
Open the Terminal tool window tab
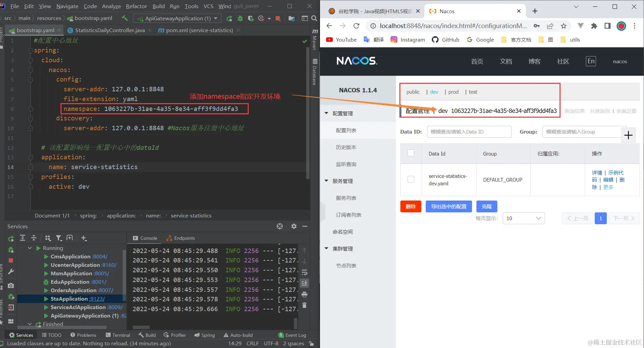click(x=118, y=335)
